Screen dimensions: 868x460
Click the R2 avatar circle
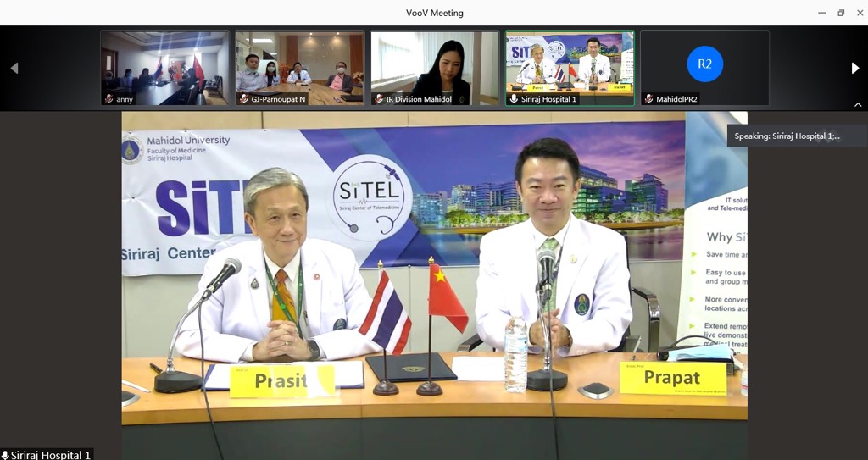coord(704,64)
